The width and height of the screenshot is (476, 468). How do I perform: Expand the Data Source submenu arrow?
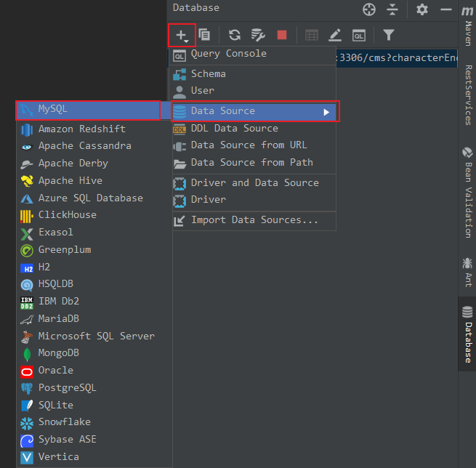pyautogui.click(x=326, y=113)
